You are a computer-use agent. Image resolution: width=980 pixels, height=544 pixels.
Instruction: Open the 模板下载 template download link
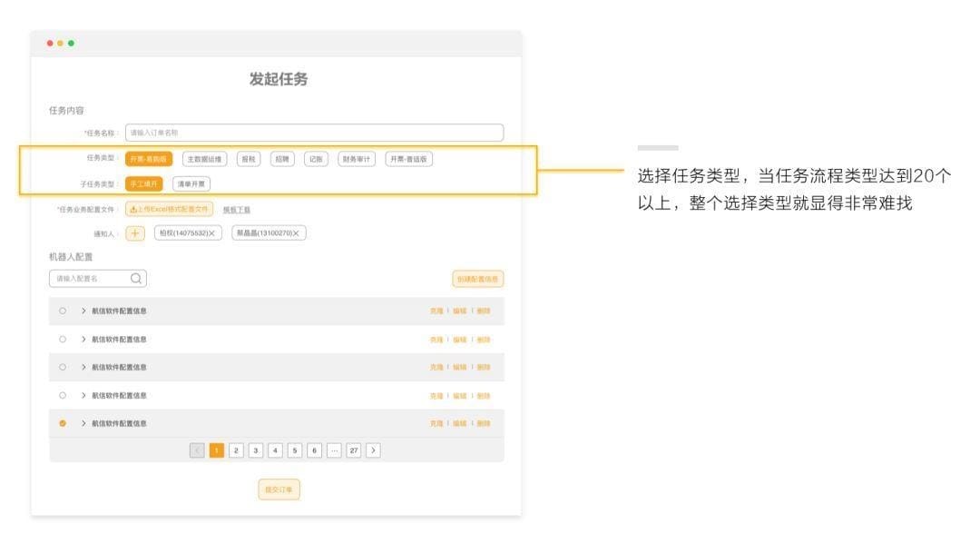pyautogui.click(x=236, y=208)
